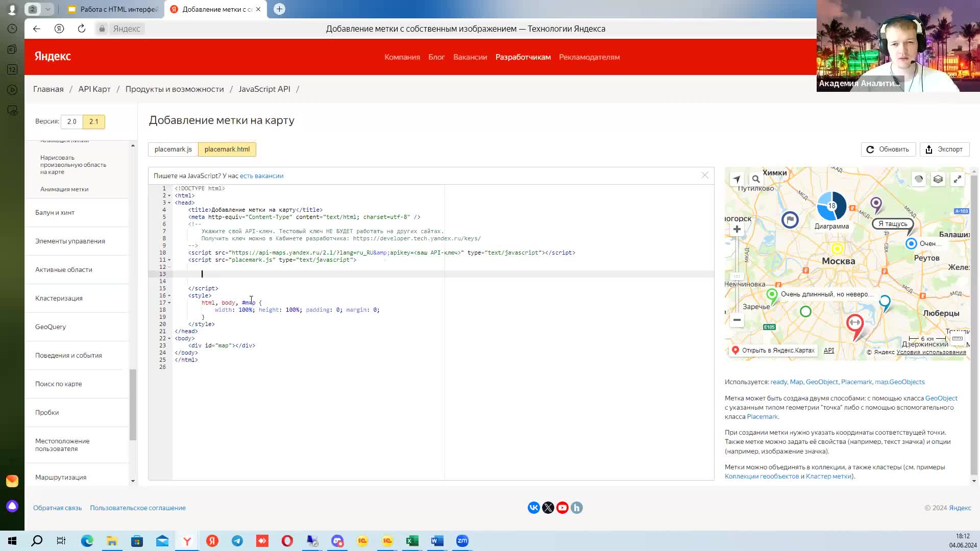Screen dimensions: 980x551
Task: Open VK social icon in footer
Action: (x=533, y=508)
